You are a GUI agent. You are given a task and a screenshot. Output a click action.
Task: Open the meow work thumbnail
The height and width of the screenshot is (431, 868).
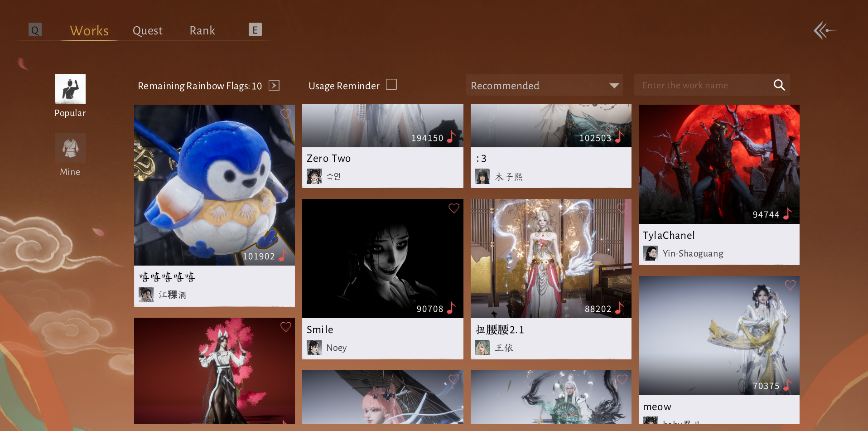(719, 335)
